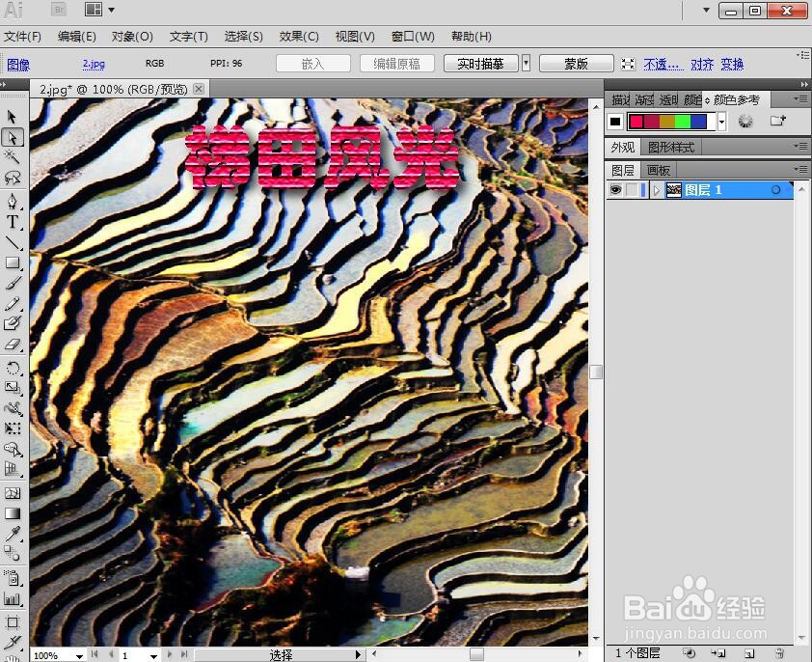Screen dimensions: 812x662
Task: Open zoom level 100% dropdown
Action: pyautogui.click(x=79, y=656)
